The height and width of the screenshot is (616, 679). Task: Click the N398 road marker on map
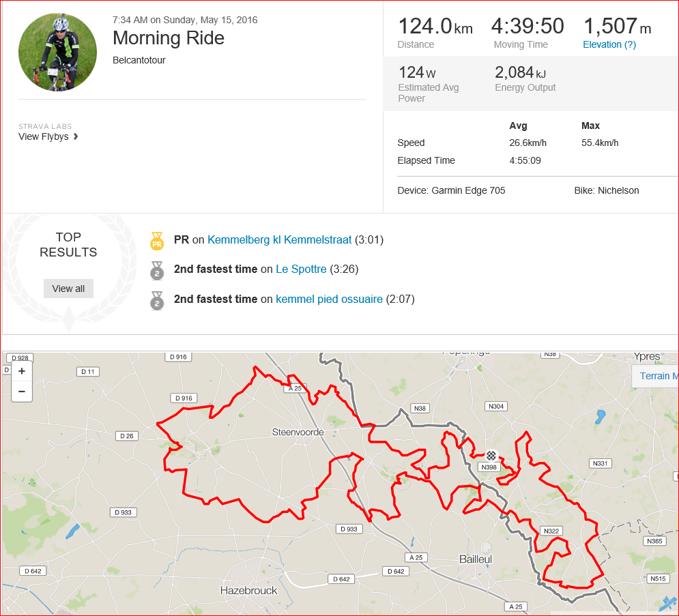pos(489,467)
